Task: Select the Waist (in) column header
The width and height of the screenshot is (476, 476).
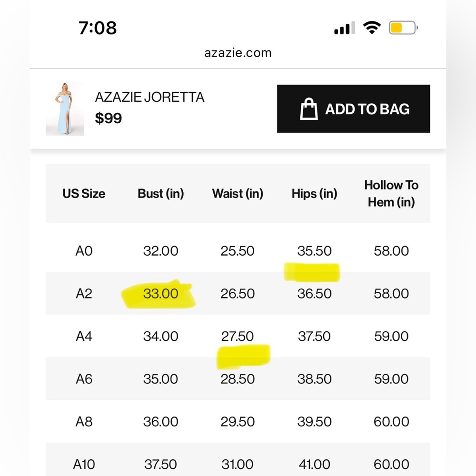Action: tap(238, 193)
